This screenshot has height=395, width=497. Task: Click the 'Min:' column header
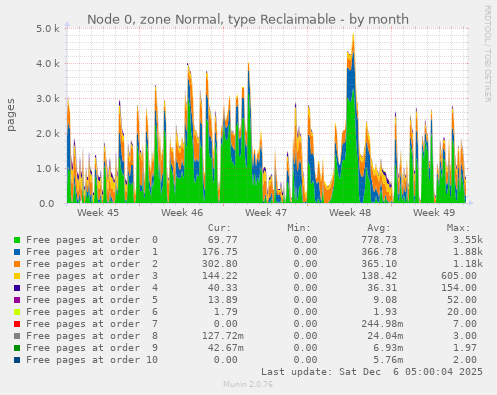(x=299, y=228)
